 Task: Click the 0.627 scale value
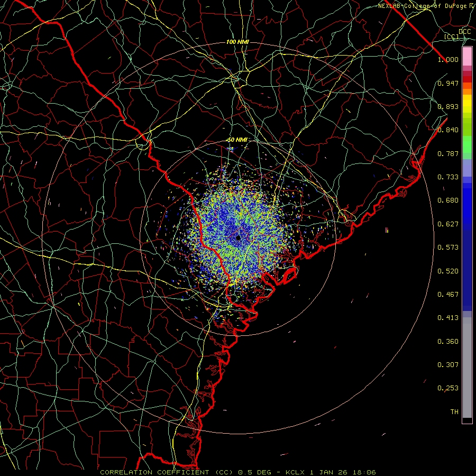448,224
